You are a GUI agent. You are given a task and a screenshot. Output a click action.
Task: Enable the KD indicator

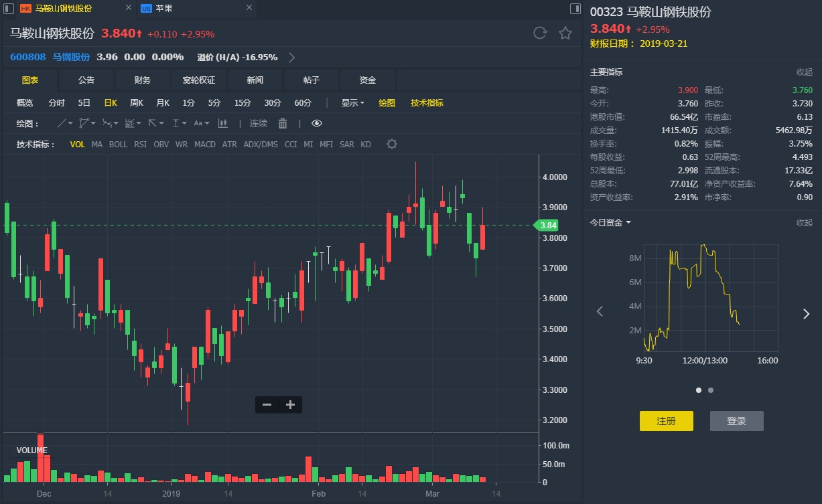(366, 144)
